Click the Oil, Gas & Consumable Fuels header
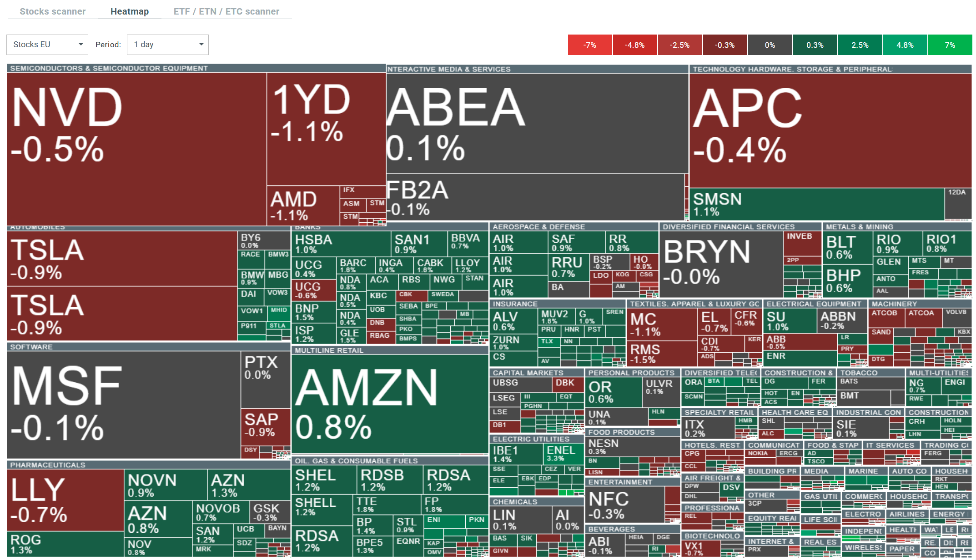Screen dimensions: 976x560 coord(356,461)
